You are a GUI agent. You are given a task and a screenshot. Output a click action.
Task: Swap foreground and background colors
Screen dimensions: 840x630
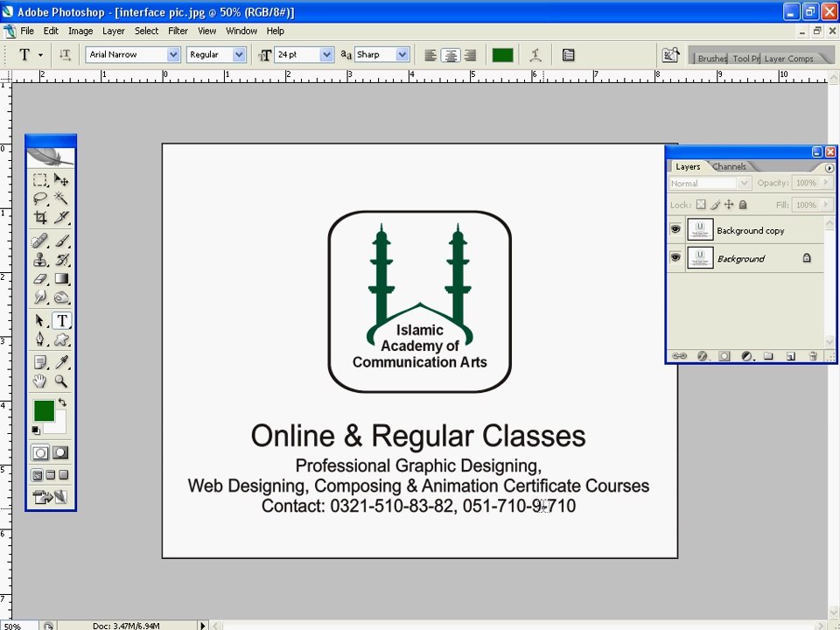coord(62,402)
